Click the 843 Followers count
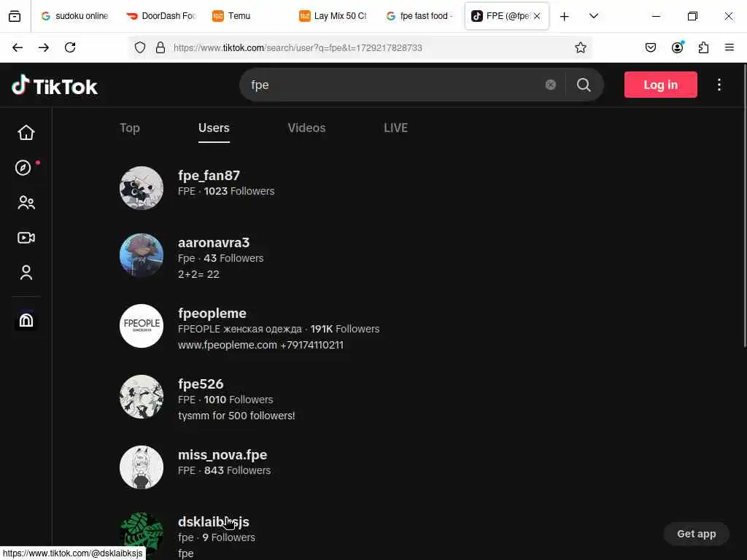747x560 pixels. tap(237, 470)
